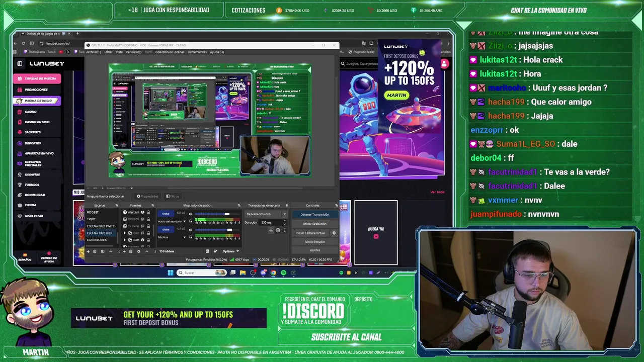Open OBS Ajustes button
This screenshot has height=362, width=644.
(x=315, y=250)
